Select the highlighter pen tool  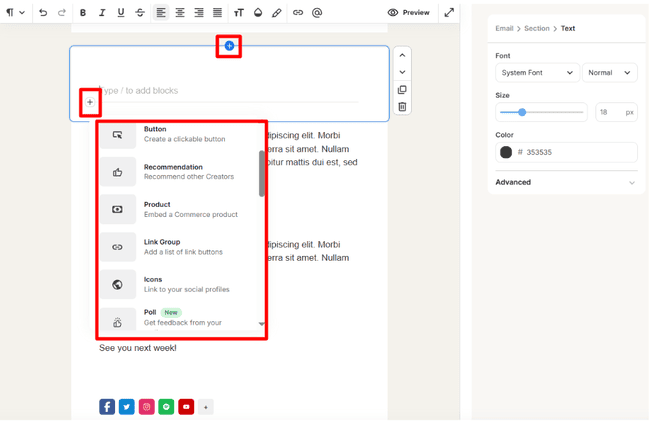click(x=276, y=13)
